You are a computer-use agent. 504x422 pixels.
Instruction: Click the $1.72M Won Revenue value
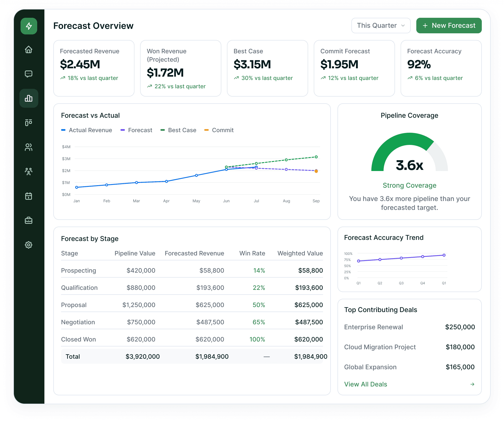pyautogui.click(x=165, y=73)
